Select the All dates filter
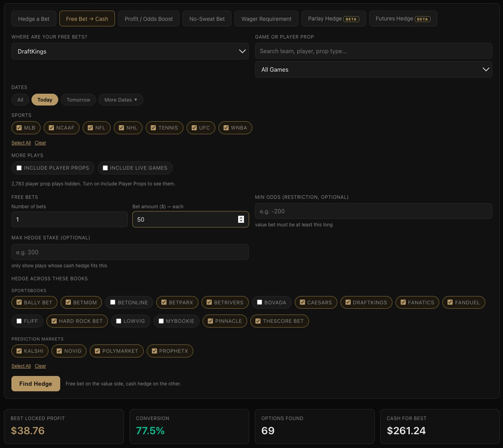Screen dimensions: 503x448 (x=20, y=100)
